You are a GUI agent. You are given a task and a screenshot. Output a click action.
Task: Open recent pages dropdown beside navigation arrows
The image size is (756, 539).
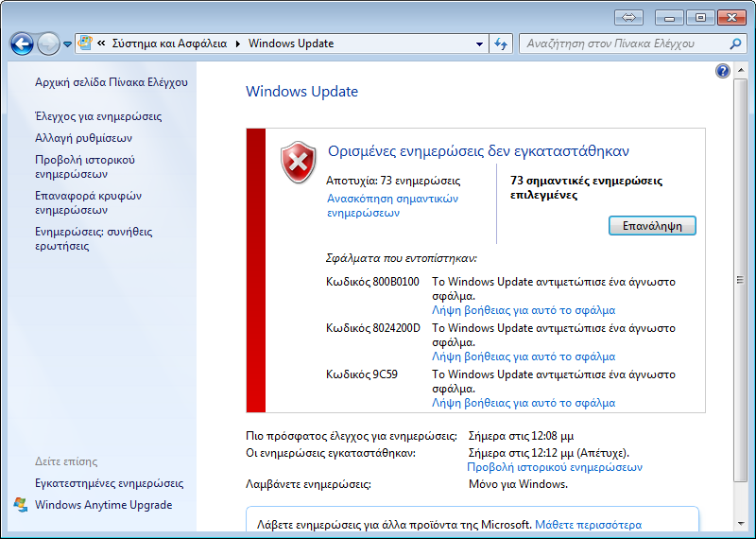pyautogui.click(x=67, y=44)
